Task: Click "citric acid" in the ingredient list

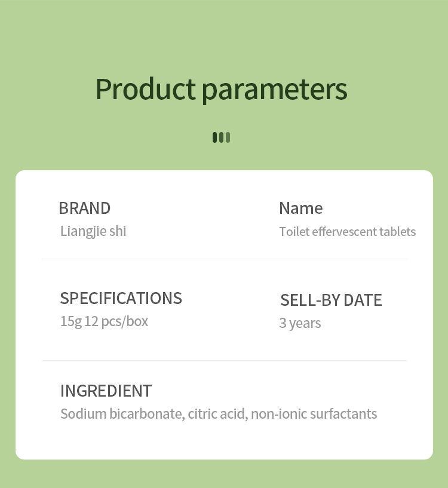Action: [217, 414]
